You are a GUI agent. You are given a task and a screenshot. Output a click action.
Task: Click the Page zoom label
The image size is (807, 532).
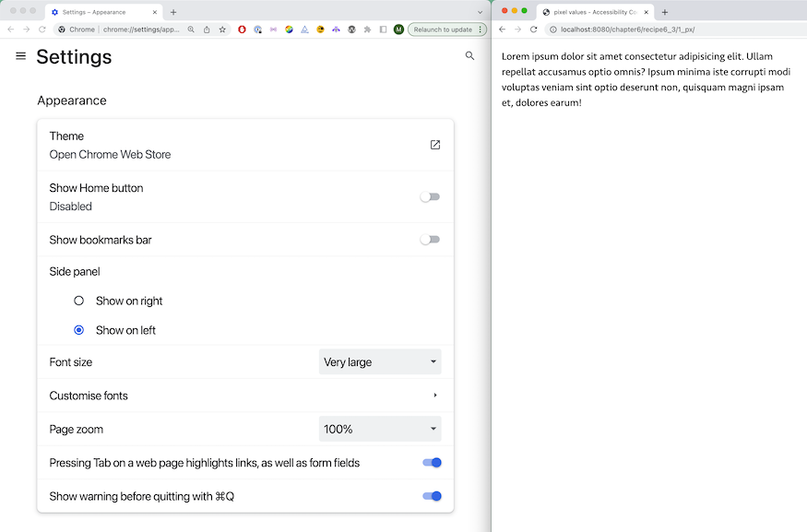(x=77, y=429)
